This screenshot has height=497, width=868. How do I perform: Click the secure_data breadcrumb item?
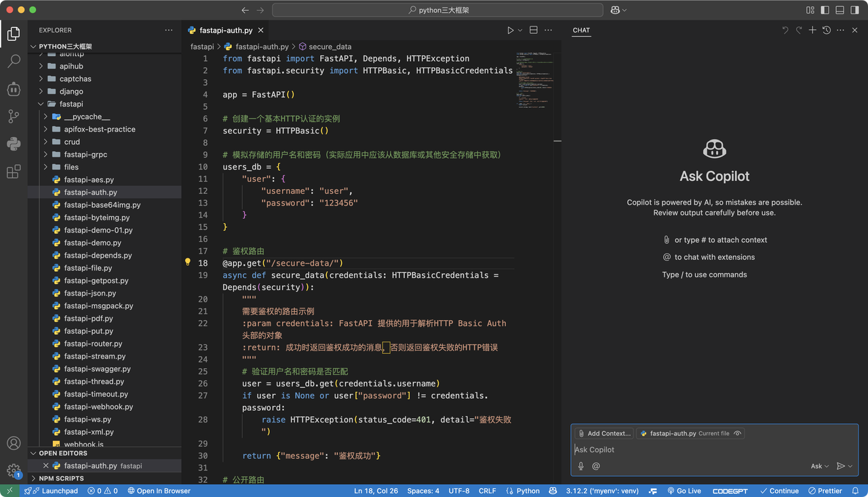325,47
